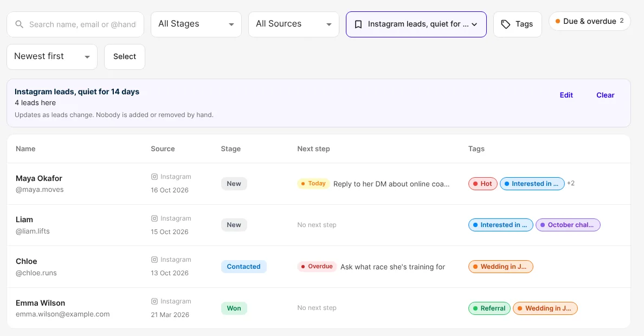The image size is (644, 336).
Task: Click the October chal... tag on Liam
Action: [568, 225]
